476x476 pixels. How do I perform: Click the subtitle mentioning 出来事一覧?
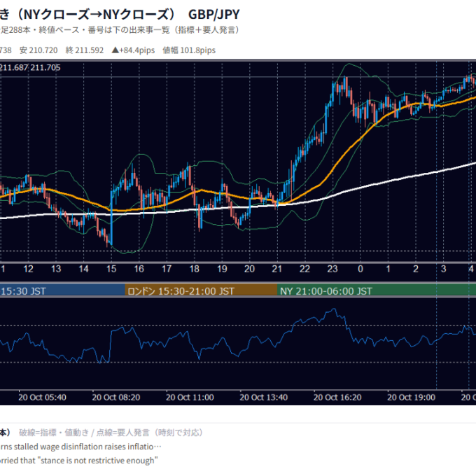[120, 30]
